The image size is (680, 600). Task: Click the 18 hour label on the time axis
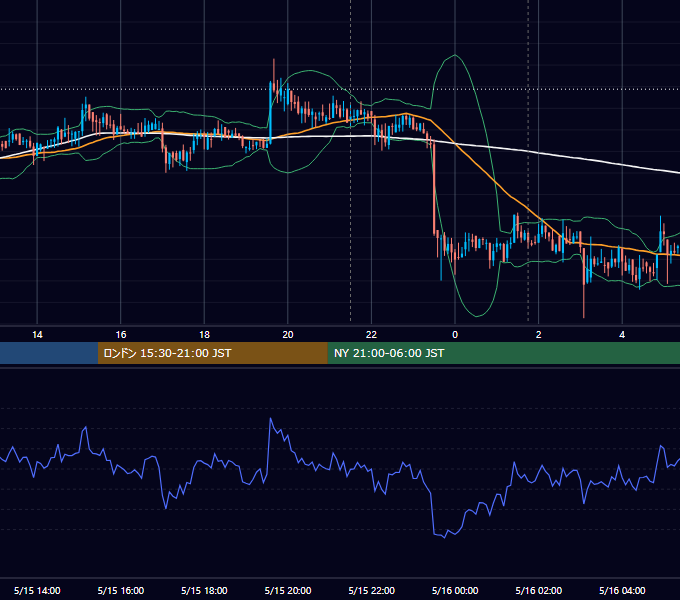point(204,335)
